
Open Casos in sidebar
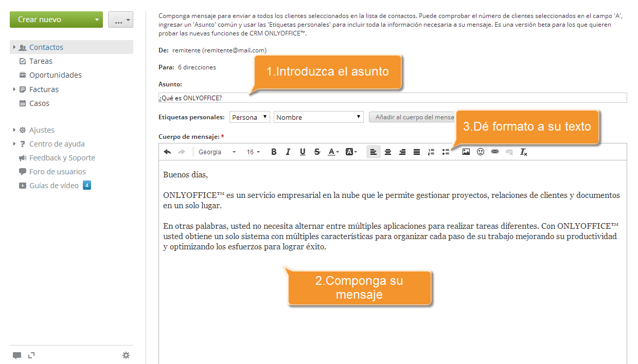click(x=39, y=103)
